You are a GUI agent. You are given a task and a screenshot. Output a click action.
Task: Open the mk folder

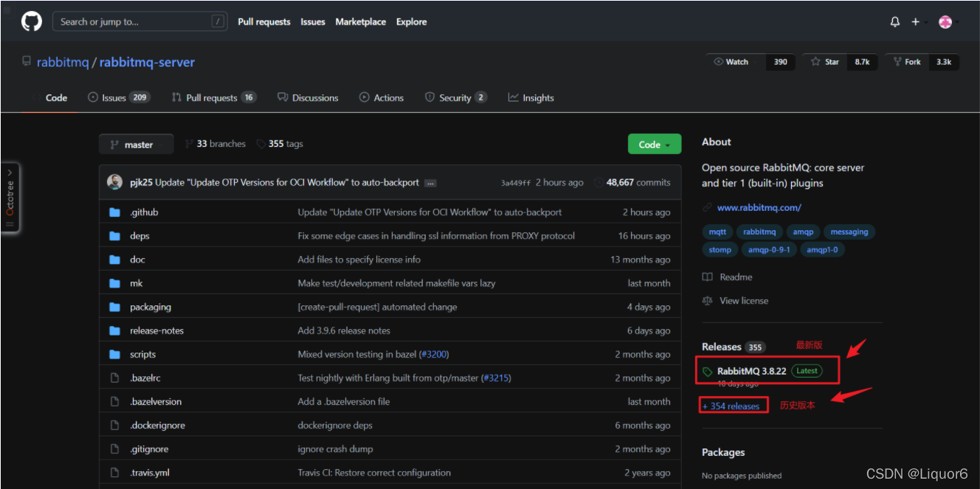(x=137, y=282)
